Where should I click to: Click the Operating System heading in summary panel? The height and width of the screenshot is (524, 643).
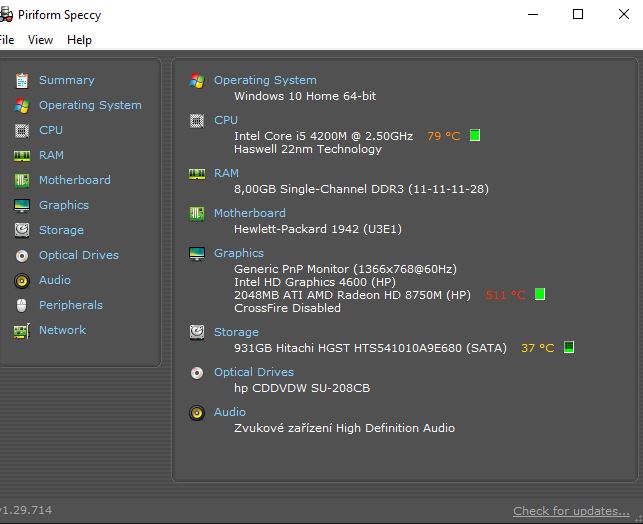(x=265, y=80)
